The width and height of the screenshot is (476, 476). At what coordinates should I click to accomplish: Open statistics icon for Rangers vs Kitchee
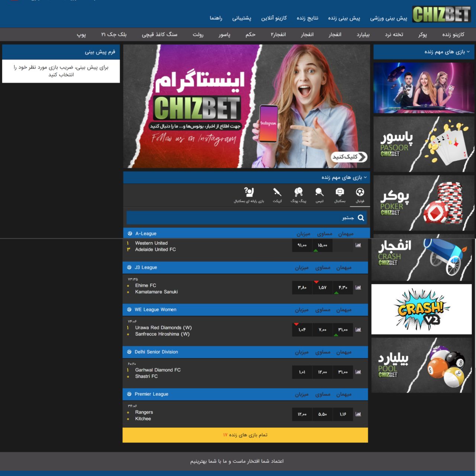click(x=358, y=414)
